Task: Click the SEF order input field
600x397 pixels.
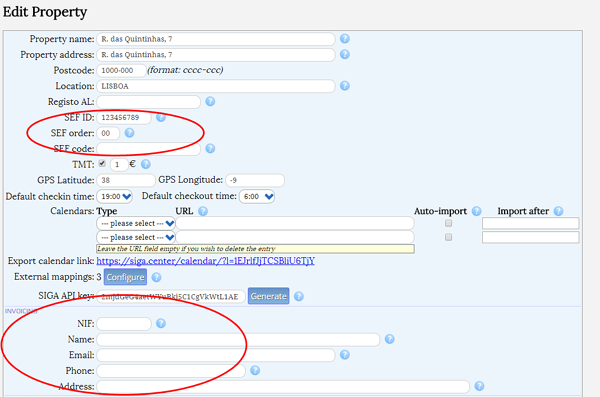Action: tap(108, 133)
